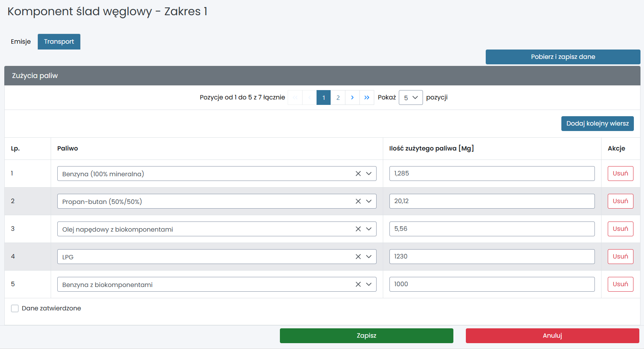Clear the Olej napędowy z biokomponentami selection

tap(358, 229)
